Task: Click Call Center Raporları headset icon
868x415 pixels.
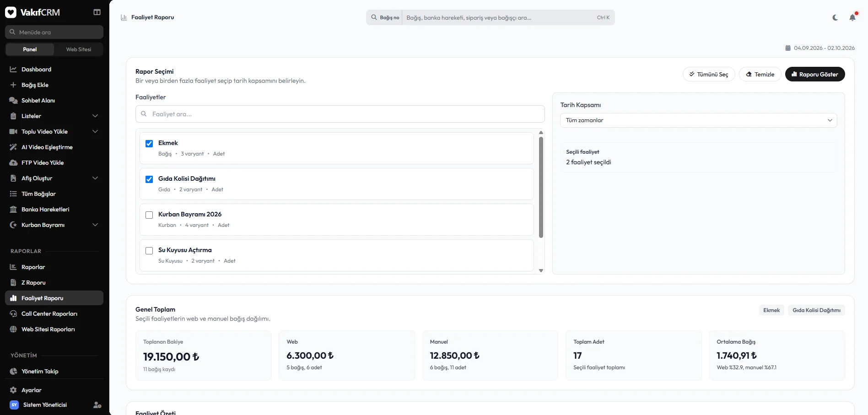Action: point(13,314)
